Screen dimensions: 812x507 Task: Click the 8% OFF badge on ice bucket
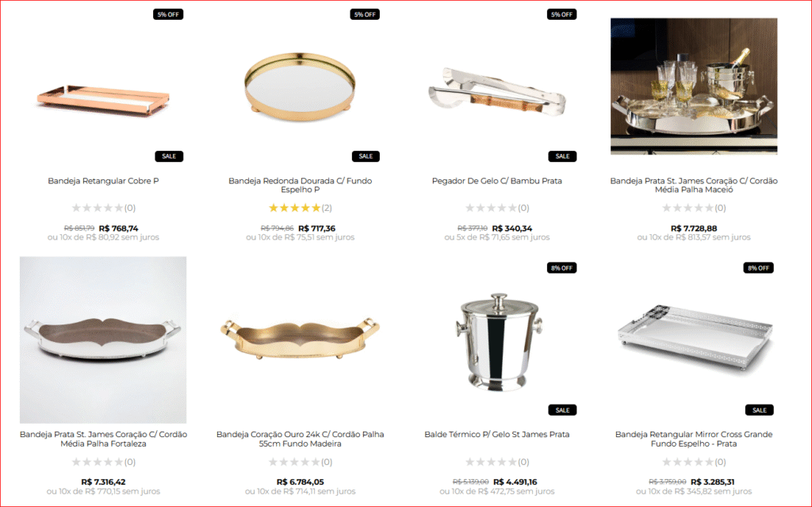click(x=562, y=268)
